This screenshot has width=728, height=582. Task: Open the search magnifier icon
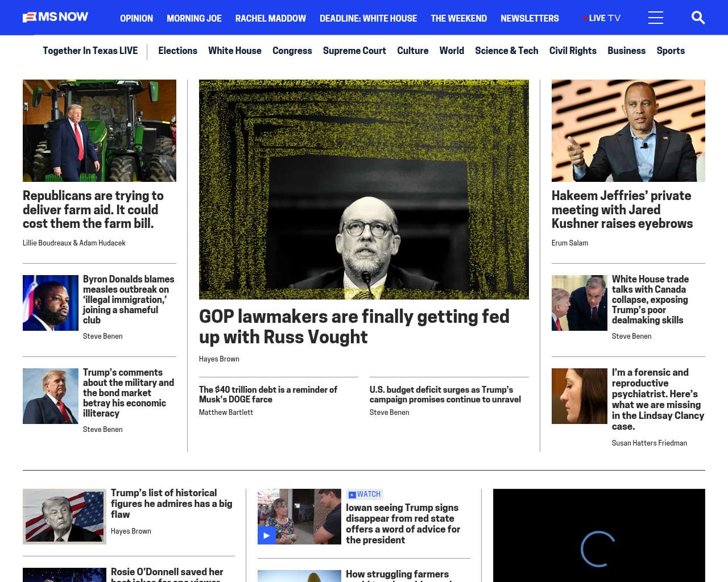[x=698, y=18]
